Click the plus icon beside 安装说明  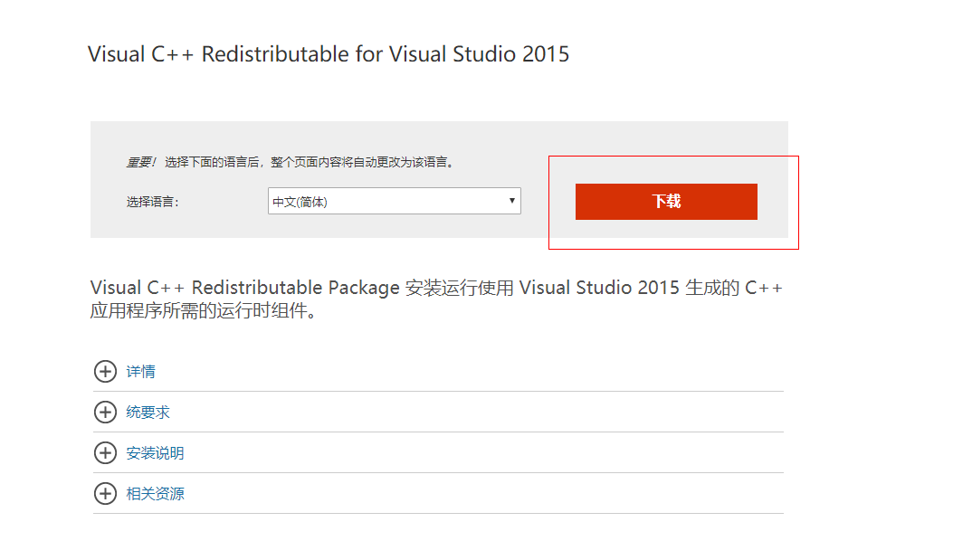click(106, 453)
